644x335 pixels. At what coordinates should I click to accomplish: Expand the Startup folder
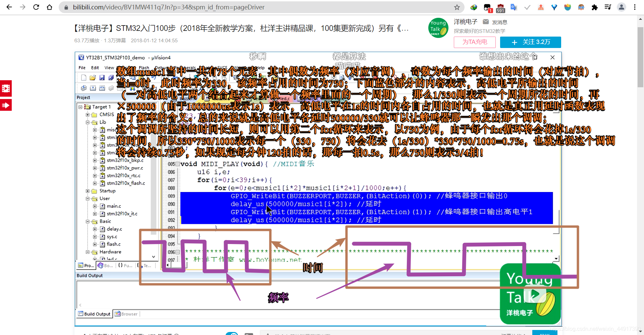coord(88,191)
